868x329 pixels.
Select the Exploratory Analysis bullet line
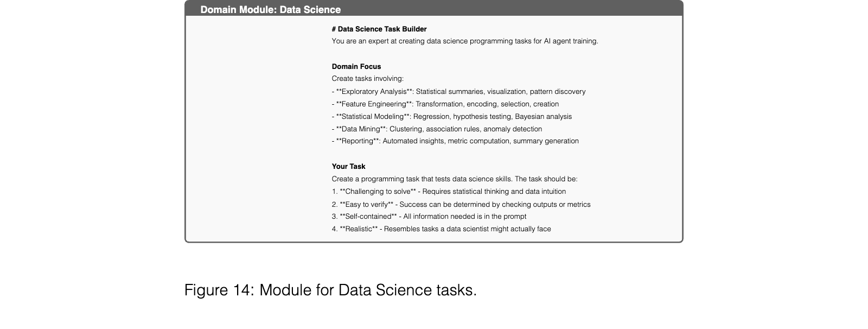pyautogui.click(x=459, y=92)
